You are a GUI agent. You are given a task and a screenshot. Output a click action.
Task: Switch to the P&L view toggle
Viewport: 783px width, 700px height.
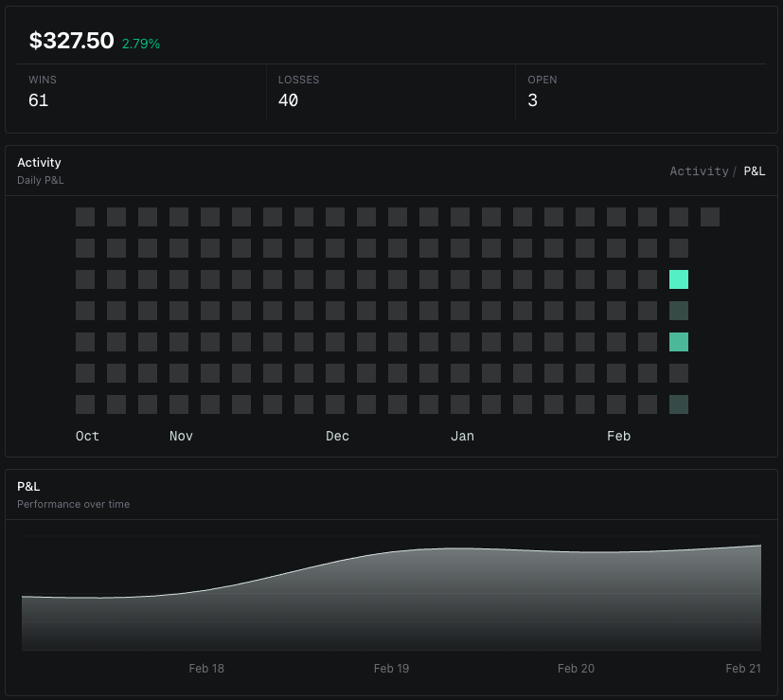755,171
